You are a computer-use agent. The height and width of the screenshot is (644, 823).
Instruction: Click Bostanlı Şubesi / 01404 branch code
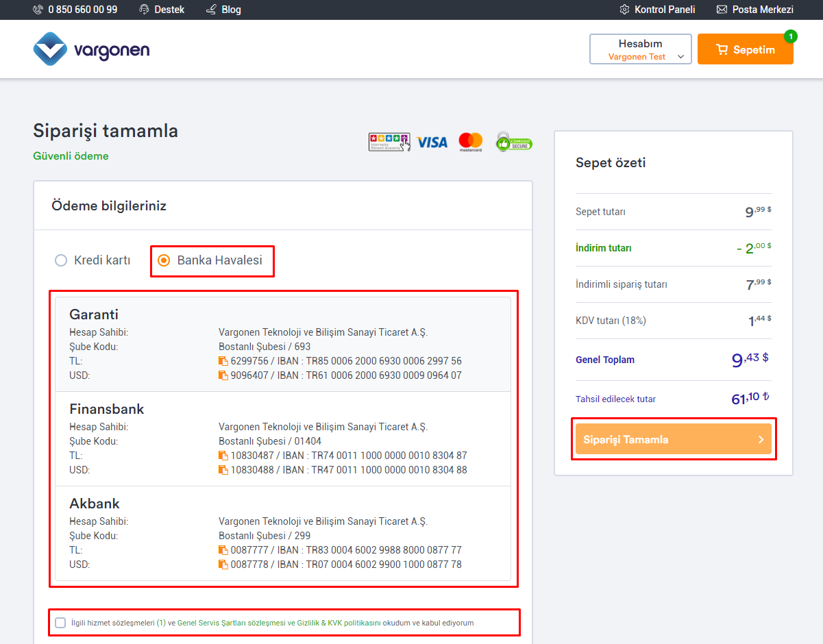[x=270, y=441]
